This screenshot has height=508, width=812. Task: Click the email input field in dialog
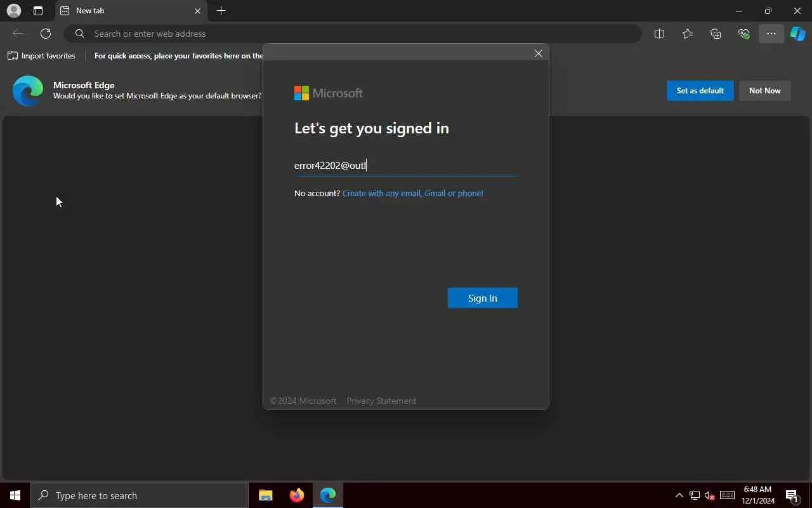(x=405, y=166)
